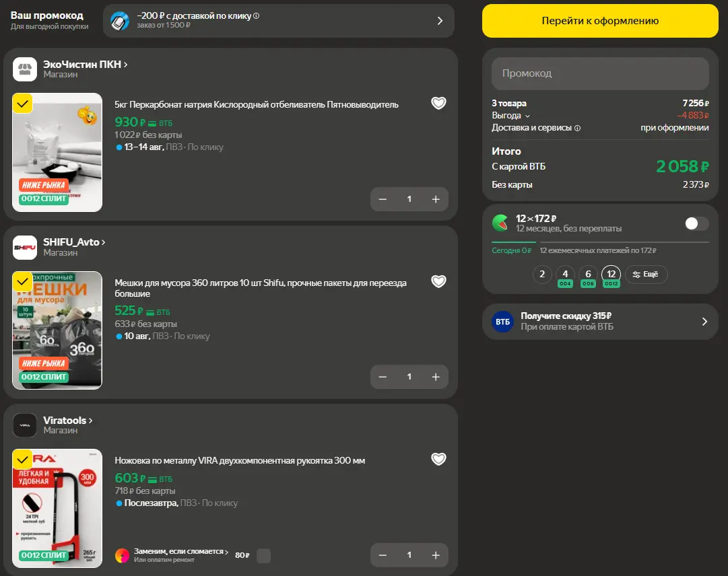728x576 pixels.
Task: Click total 2 058 ₽ ВТБ price
Action: 682,166
